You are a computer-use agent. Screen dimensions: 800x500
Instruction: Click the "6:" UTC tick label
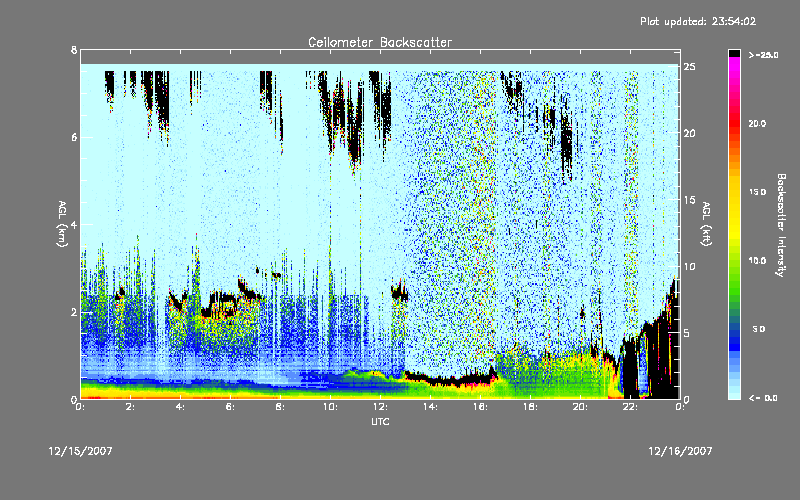pyautogui.click(x=230, y=407)
